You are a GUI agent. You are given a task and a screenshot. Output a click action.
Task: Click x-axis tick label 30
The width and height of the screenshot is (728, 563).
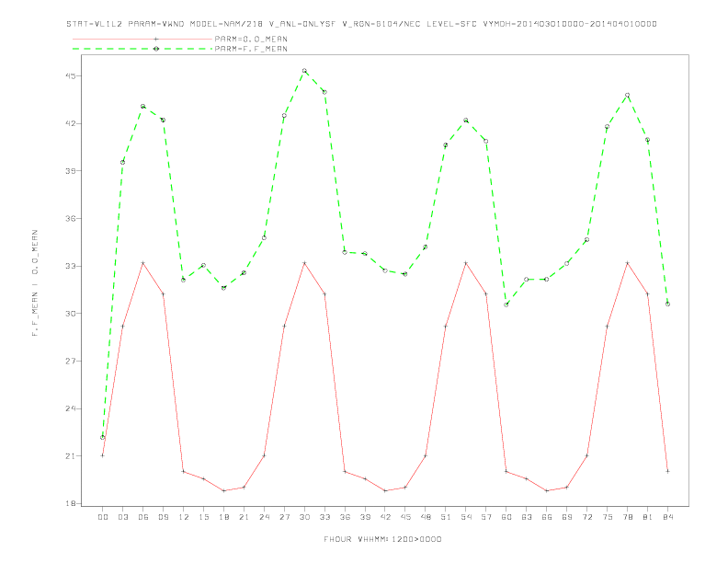click(x=304, y=517)
